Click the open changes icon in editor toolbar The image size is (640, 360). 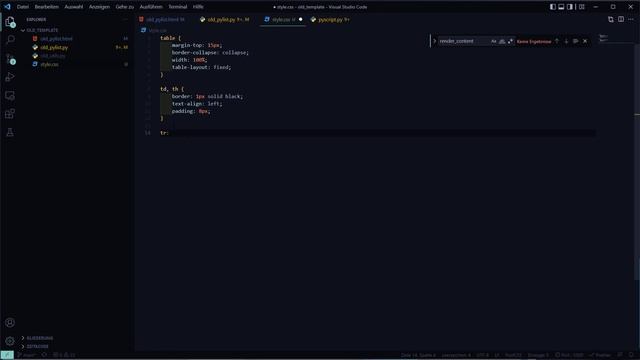[611, 20]
